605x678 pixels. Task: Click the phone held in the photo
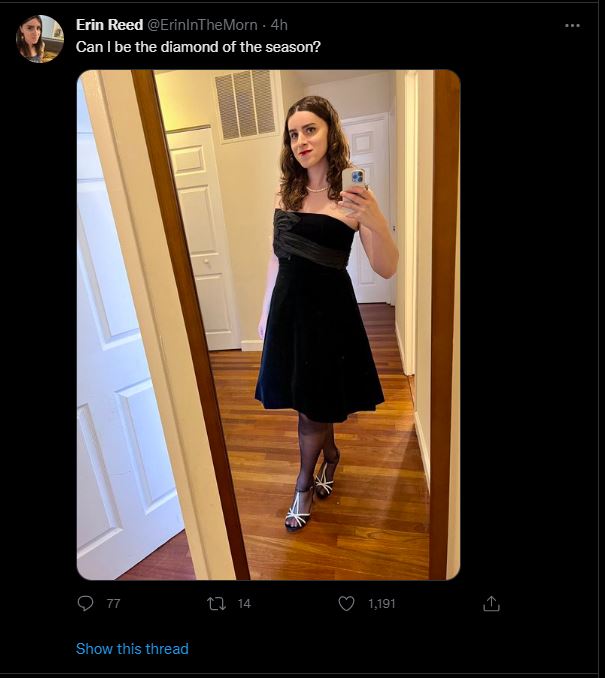click(354, 179)
